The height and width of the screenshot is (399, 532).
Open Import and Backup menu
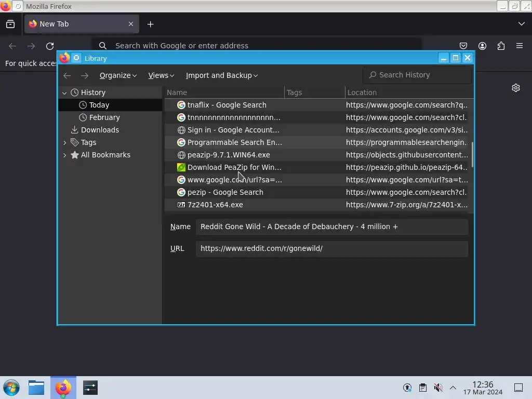click(221, 75)
